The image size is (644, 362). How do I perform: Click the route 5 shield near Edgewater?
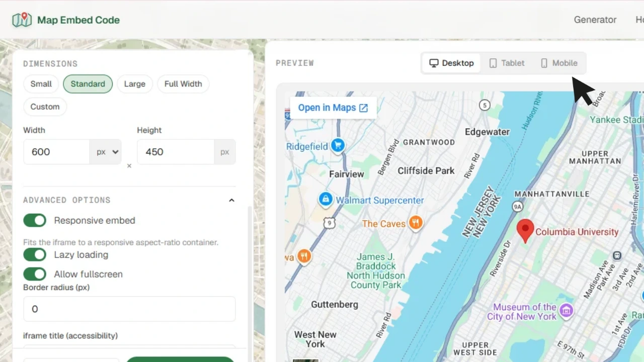click(x=485, y=105)
